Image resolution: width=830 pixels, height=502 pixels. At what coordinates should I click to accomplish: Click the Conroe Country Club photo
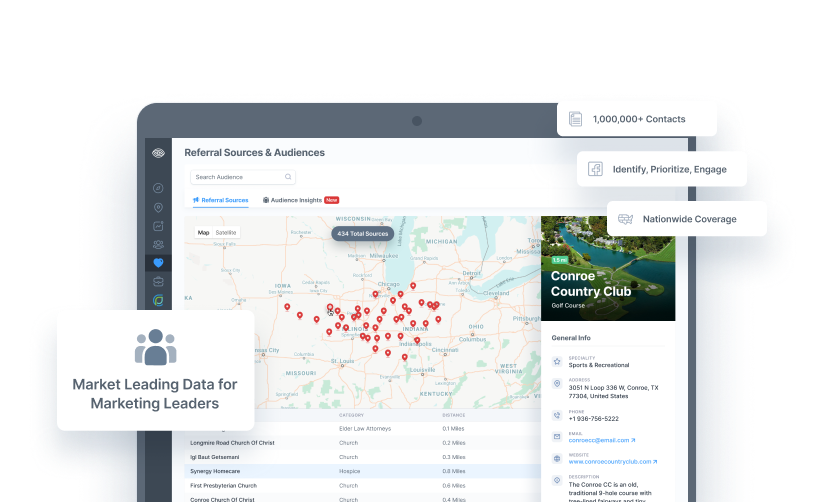click(608, 268)
